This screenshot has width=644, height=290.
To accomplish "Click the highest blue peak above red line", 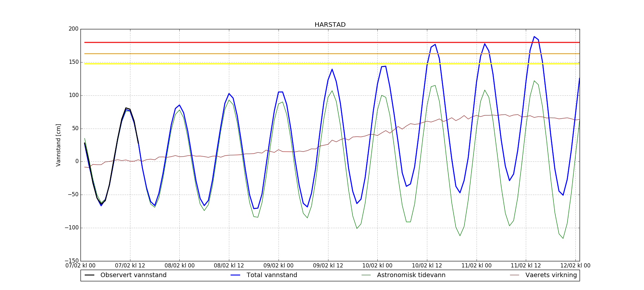I will tap(534, 37).
